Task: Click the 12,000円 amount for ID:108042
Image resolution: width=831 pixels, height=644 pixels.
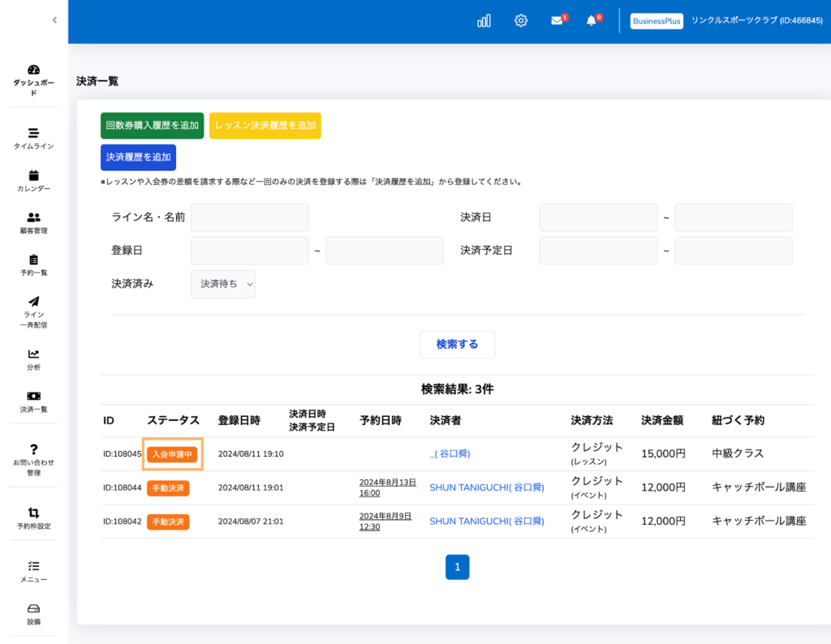Action: click(x=664, y=522)
